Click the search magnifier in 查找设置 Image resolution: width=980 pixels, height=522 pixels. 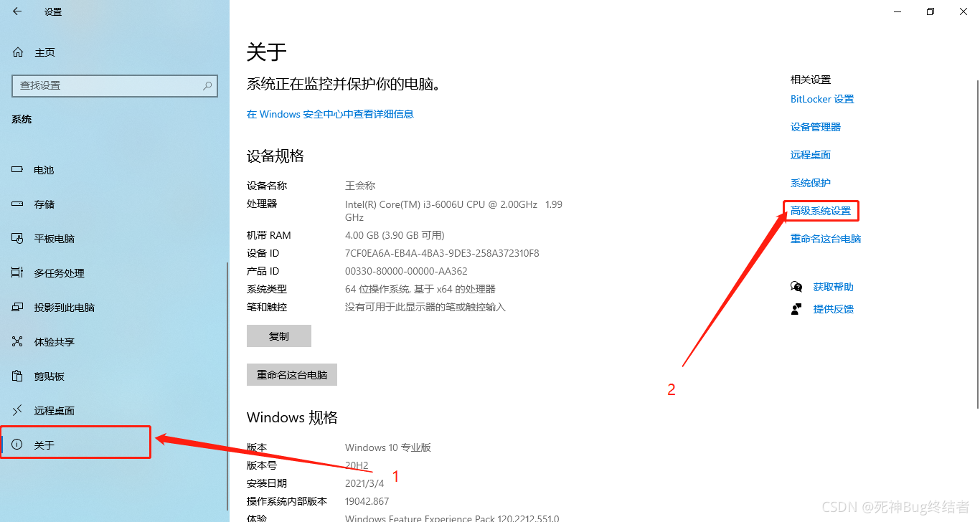pos(207,85)
